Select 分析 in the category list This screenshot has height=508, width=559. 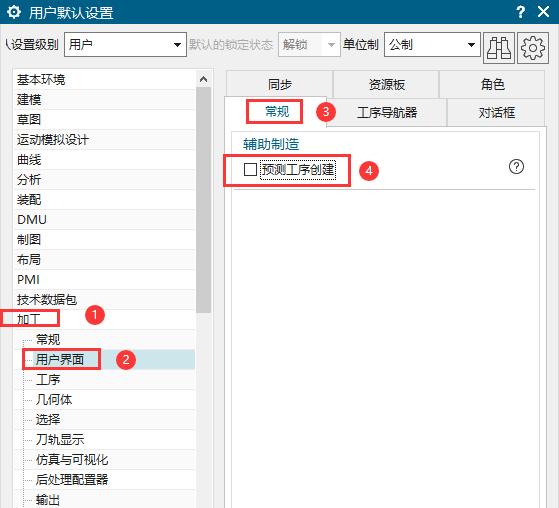(104, 179)
